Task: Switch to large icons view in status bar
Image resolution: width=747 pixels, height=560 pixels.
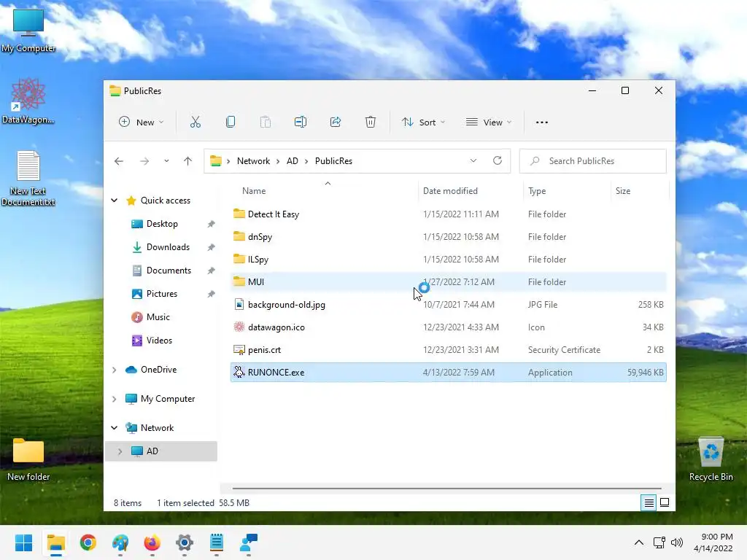Action: (665, 502)
